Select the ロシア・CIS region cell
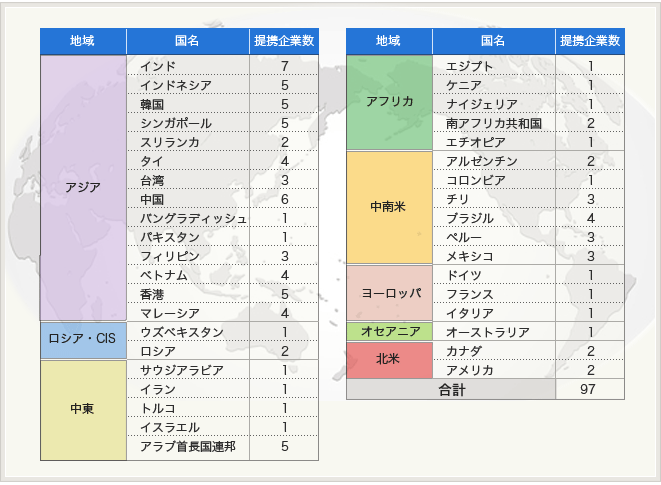Screen dimensions: 661x485 click(83, 340)
